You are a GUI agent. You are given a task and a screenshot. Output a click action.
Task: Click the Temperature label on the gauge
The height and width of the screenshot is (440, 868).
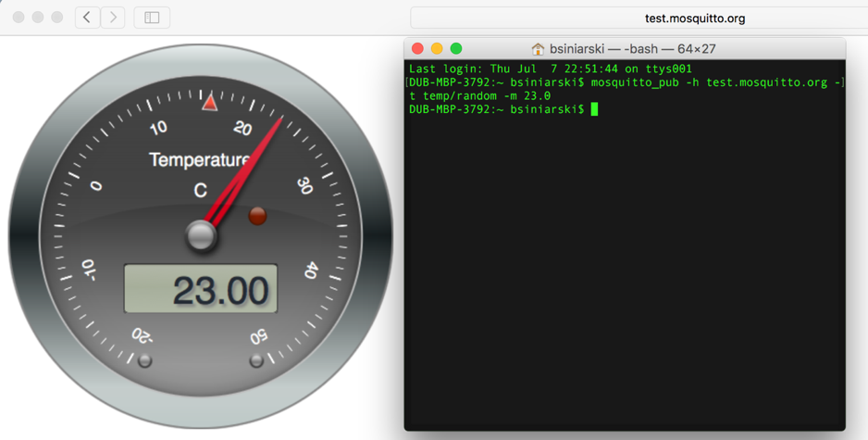[x=199, y=160]
